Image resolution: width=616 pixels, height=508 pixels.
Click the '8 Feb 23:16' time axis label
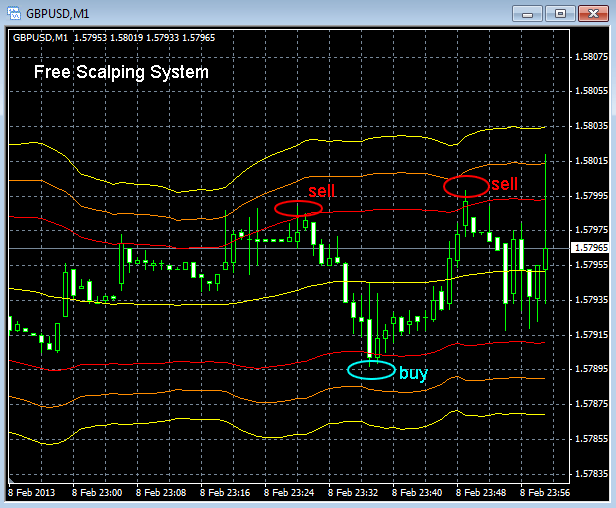point(225,493)
